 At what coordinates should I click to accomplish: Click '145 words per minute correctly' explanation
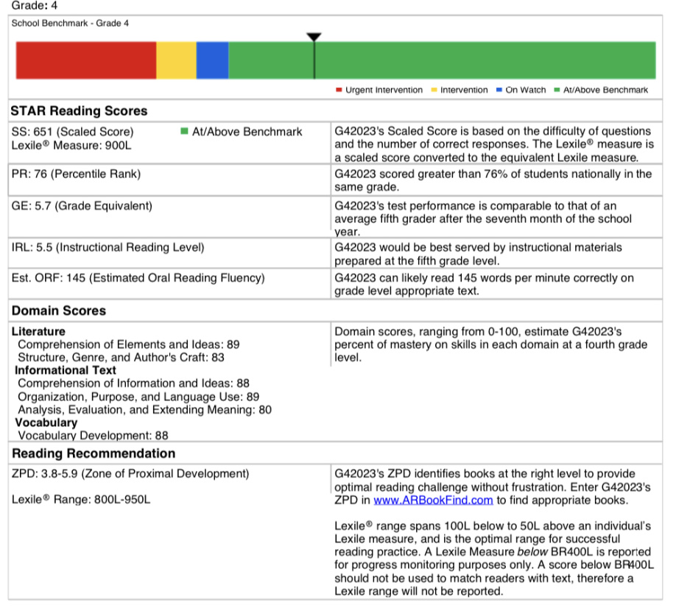click(x=484, y=284)
